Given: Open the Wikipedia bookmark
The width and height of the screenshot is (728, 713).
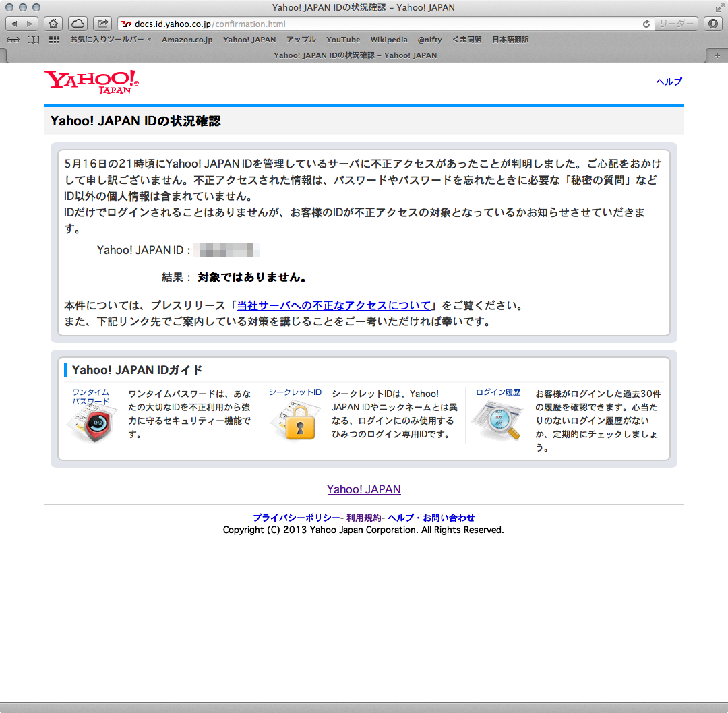Looking at the screenshot, I should coord(389,40).
